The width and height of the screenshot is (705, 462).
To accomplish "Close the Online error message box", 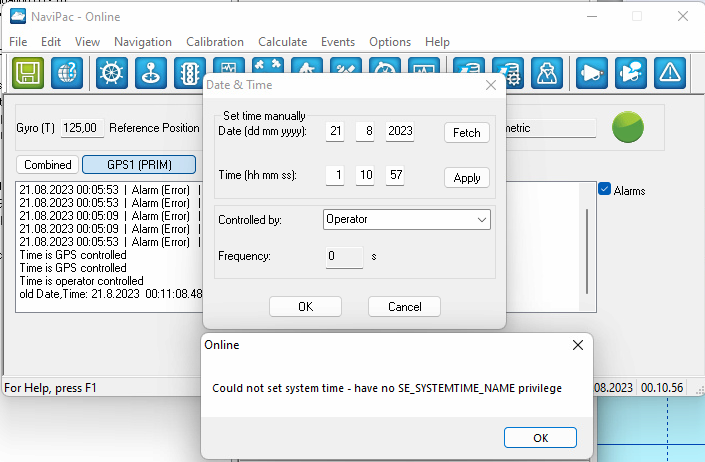I will pyautogui.click(x=578, y=345).
